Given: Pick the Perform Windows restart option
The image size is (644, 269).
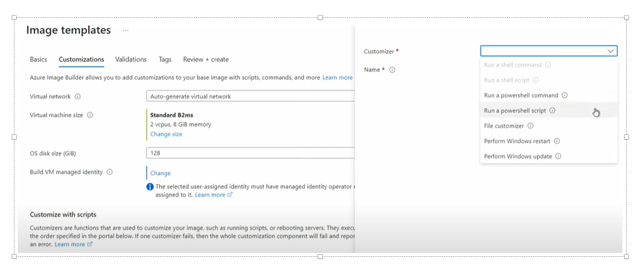Looking at the screenshot, I should point(549,141).
